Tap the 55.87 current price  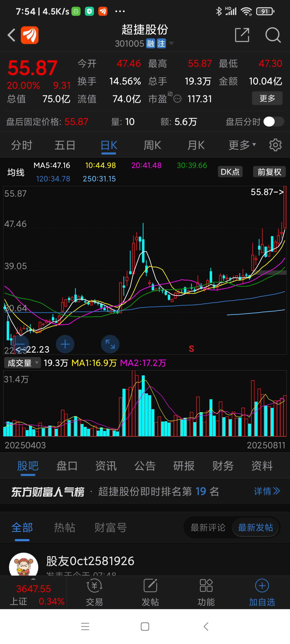pyautogui.click(x=32, y=68)
